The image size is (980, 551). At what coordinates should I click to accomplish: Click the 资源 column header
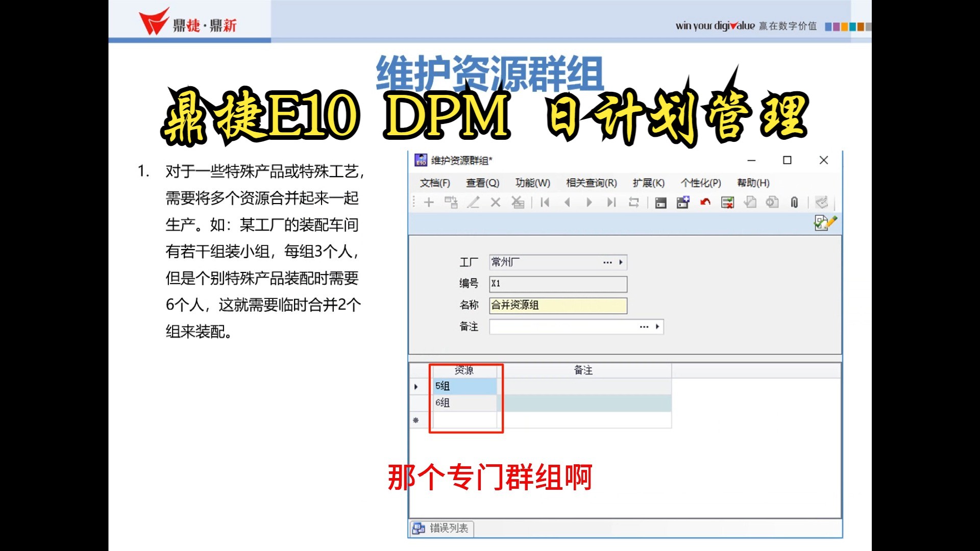(464, 370)
